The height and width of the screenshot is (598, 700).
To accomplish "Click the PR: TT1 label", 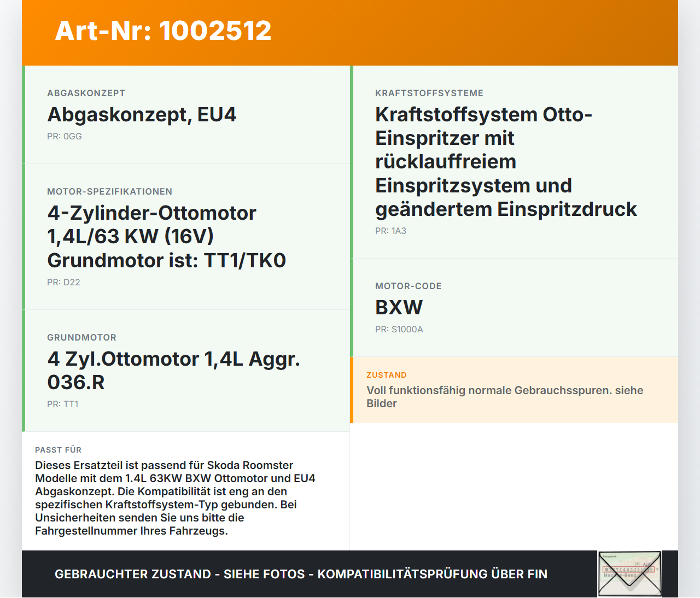I will 62,404.
